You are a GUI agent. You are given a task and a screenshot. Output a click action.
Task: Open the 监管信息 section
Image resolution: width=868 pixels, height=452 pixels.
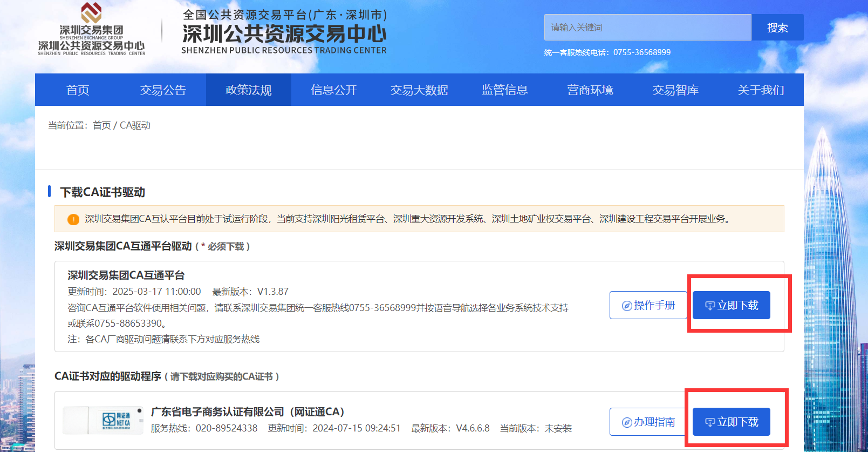coord(504,90)
